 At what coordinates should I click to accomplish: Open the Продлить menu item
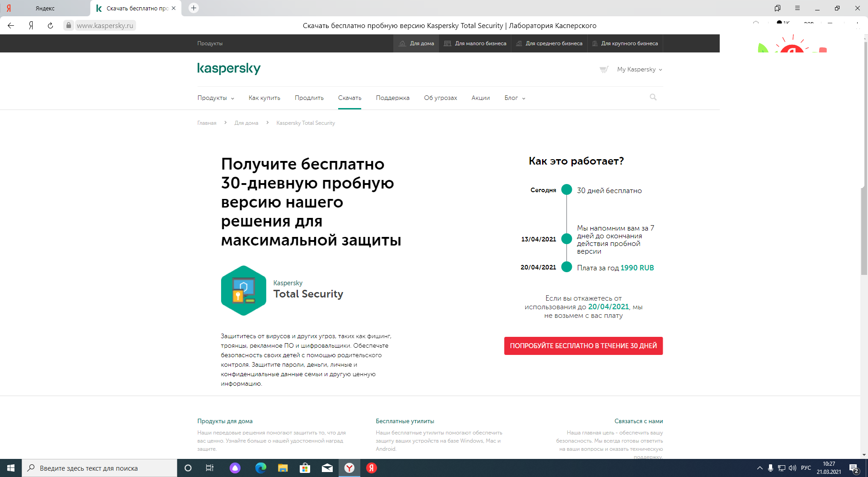pos(309,98)
